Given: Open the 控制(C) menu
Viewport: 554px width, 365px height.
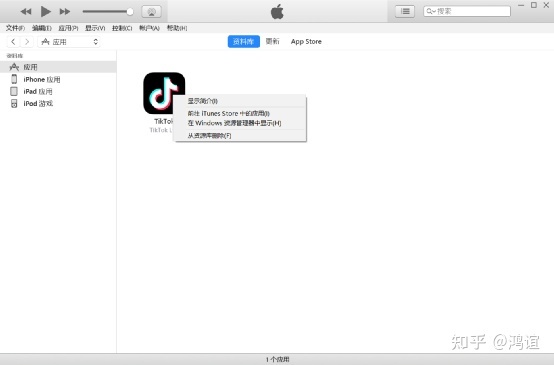Looking at the screenshot, I should [x=122, y=28].
